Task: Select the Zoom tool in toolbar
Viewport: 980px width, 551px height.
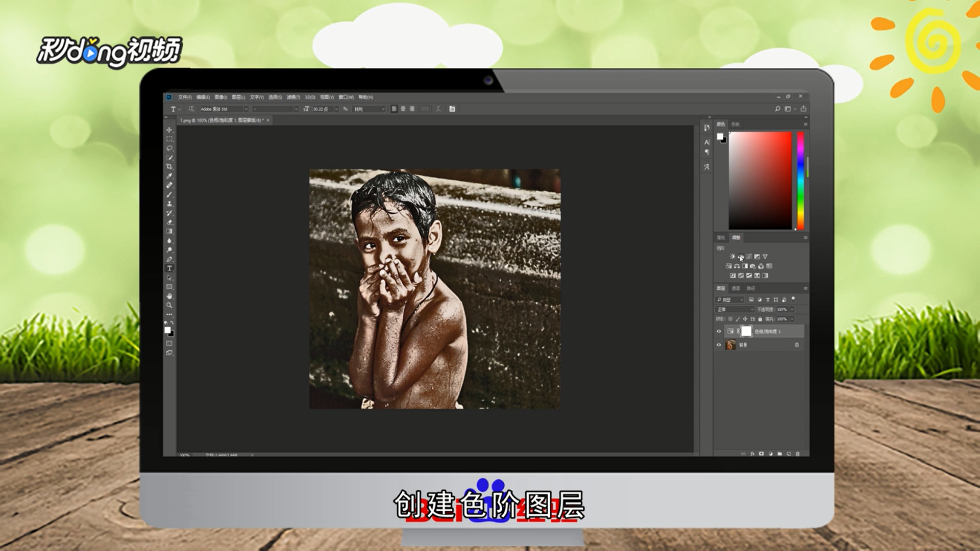Action: tap(169, 305)
